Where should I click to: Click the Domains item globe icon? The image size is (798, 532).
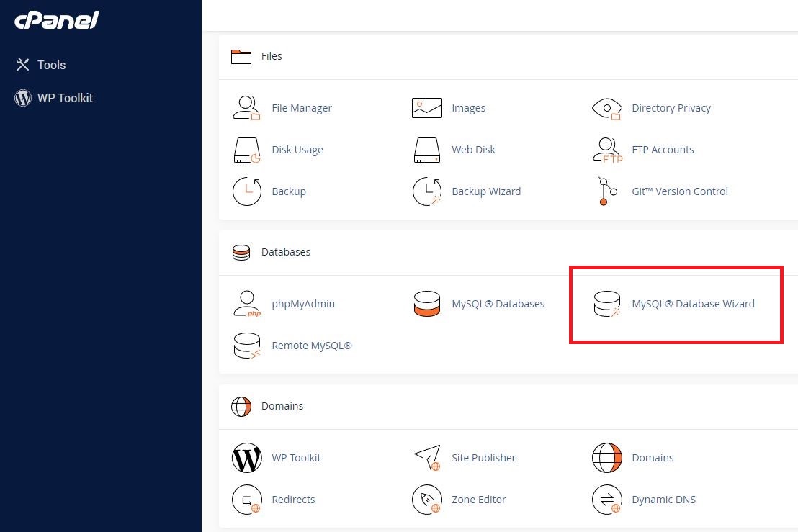(x=607, y=458)
